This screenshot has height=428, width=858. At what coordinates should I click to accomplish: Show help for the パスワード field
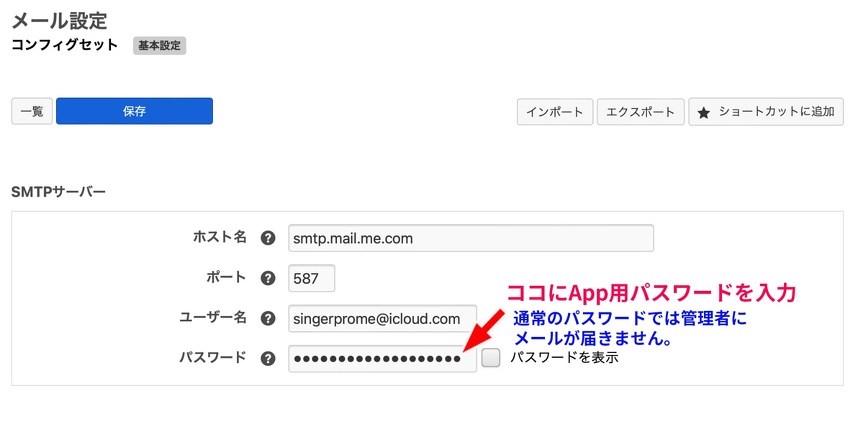(267, 358)
